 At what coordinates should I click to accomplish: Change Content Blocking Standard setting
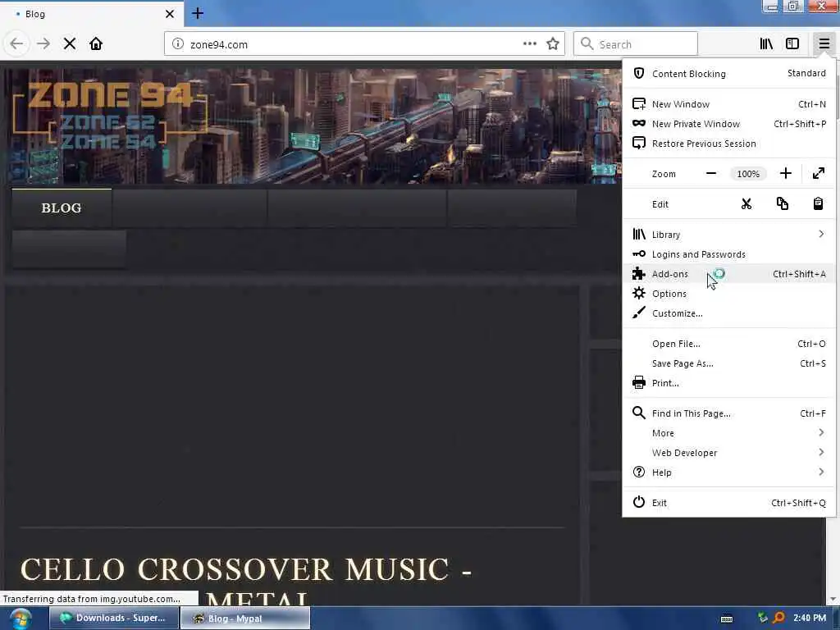tap(806, 73)
